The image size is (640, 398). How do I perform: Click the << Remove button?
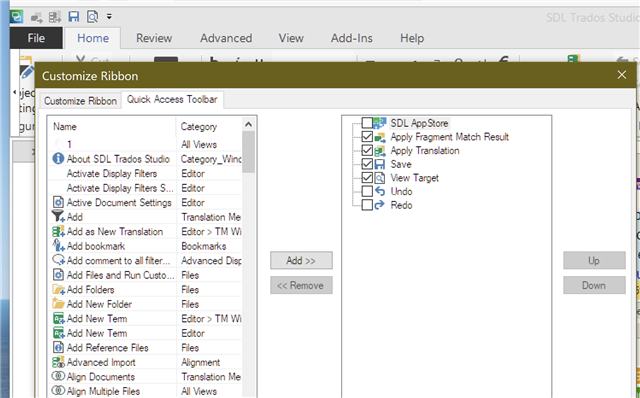[x=301, y=285]
